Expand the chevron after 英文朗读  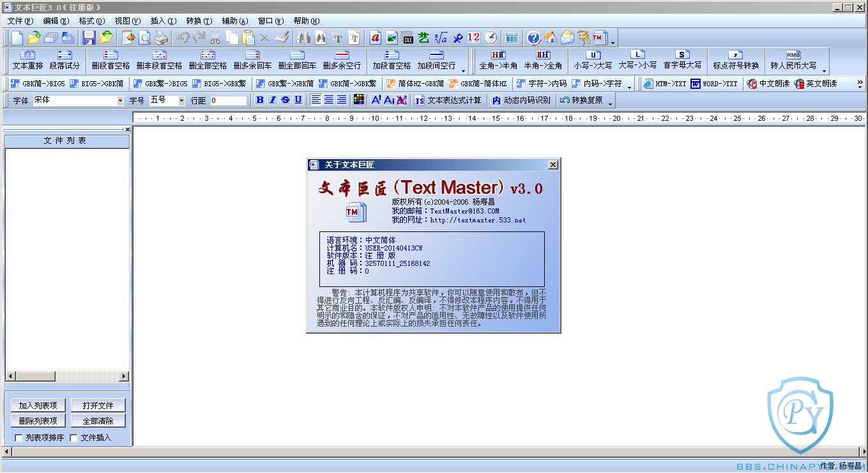point(860,84)
